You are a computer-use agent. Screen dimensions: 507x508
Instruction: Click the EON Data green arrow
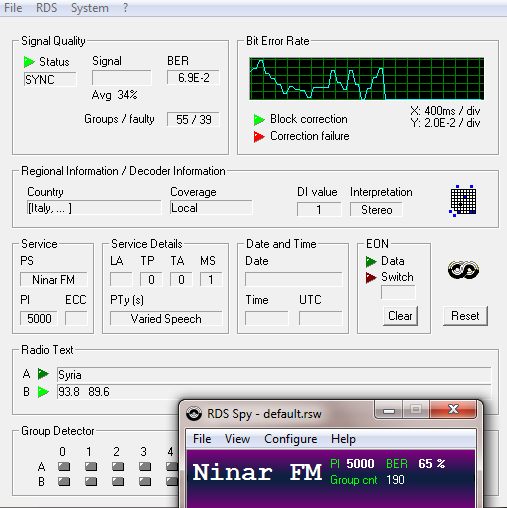click(371, 261)
